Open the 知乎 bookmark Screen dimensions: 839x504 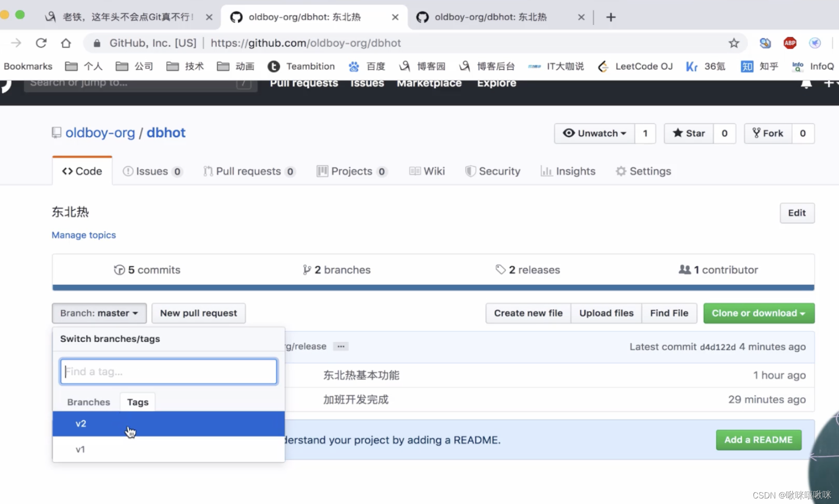pos(759,66)
